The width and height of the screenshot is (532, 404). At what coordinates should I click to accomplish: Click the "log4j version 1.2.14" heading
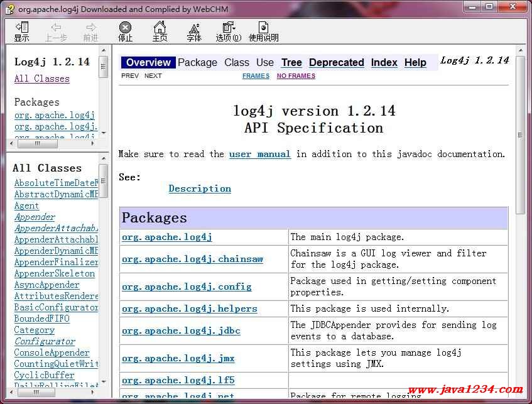[x=314, y=111]
